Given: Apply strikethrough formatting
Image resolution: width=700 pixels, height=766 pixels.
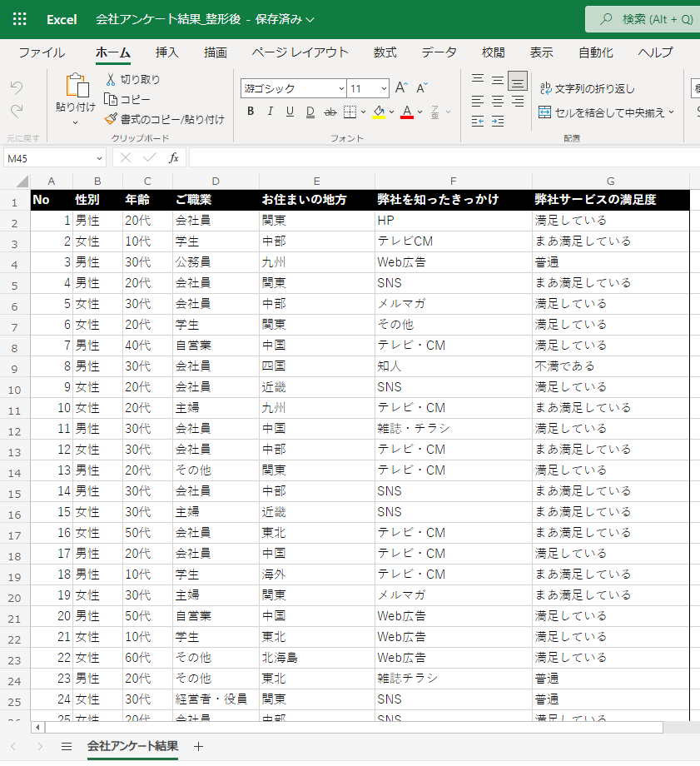Looking at the screenshot, I should click(x=330, y=112).
